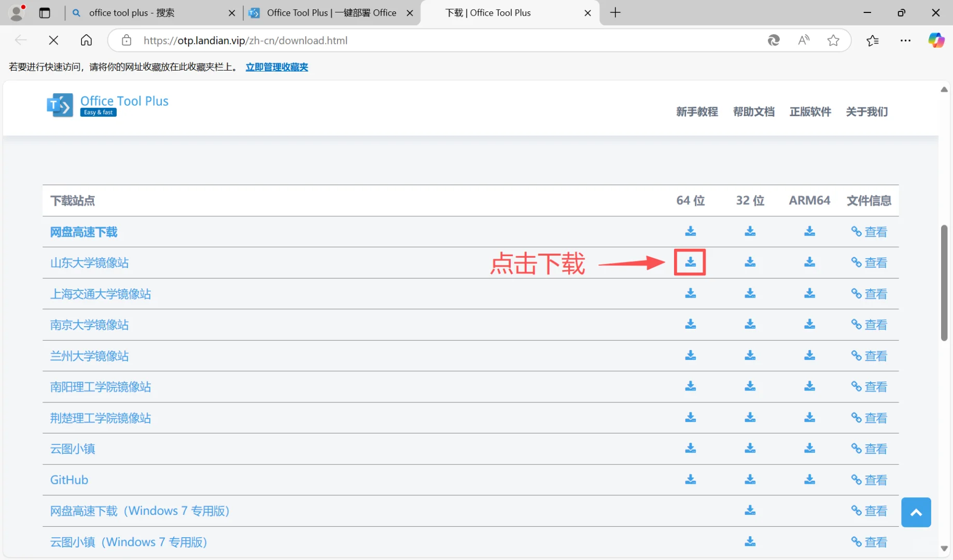Open the tab actions menu
The height and width of the screenshot is (560, 953).
[45, 12]
